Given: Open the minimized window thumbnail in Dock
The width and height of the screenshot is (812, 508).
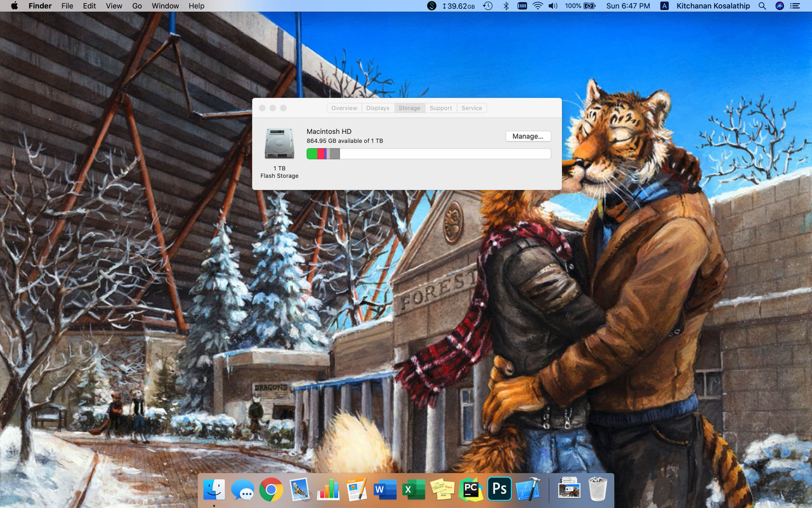Looking at the screenshot, I should [569, 489].
